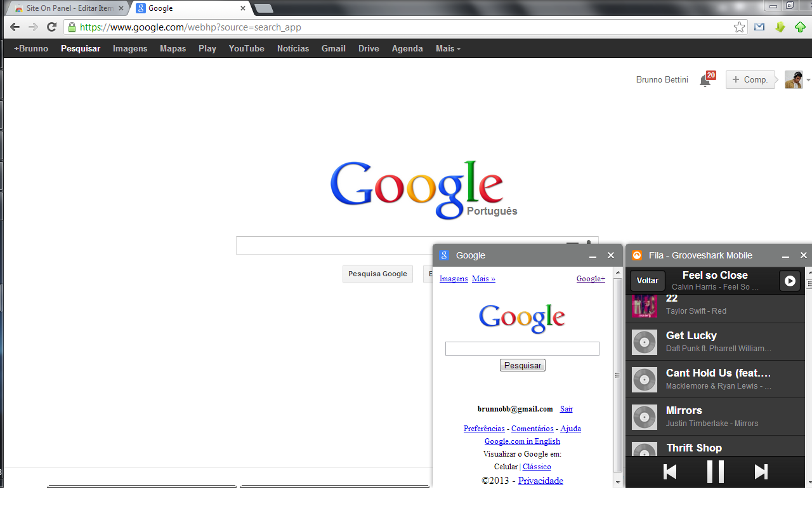Open the Google+ link in Google panel
The image size is (812, 508).
point(591,279)
